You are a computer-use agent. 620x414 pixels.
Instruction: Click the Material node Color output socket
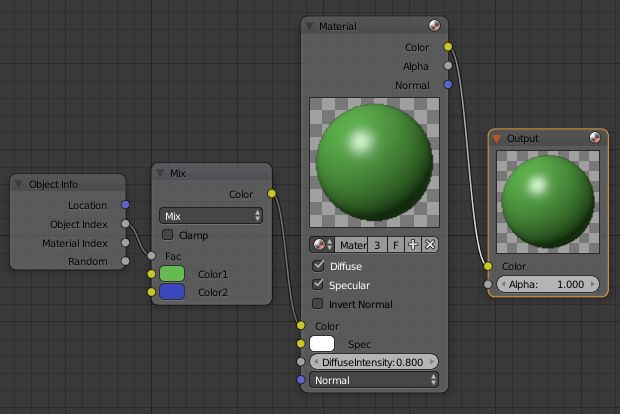coord(448,47)
